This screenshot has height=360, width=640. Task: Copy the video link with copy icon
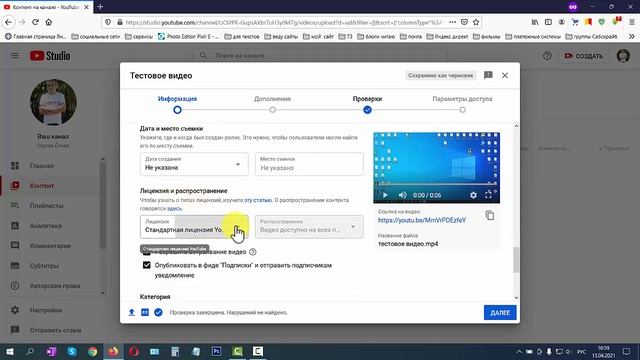[x=490, y=215]
